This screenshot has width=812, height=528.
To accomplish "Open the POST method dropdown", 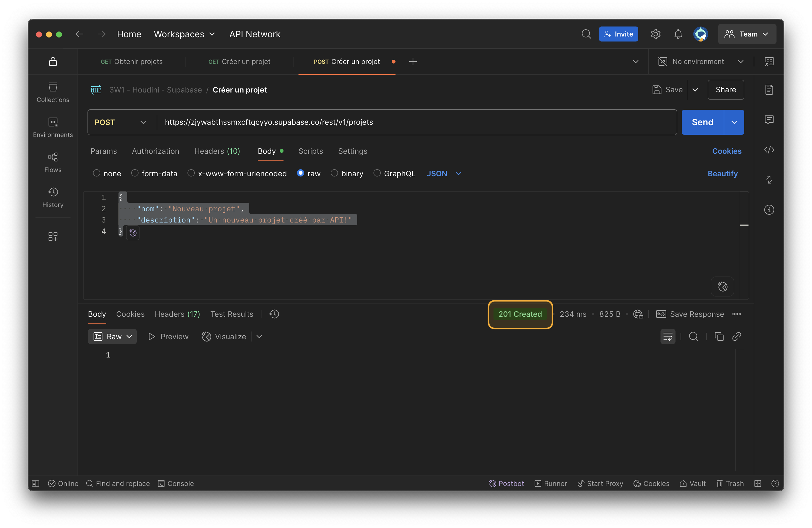I will point(121,122).
